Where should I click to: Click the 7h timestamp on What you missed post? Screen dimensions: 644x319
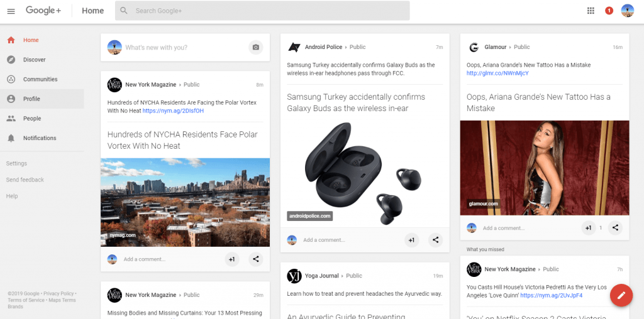[619, 269]
